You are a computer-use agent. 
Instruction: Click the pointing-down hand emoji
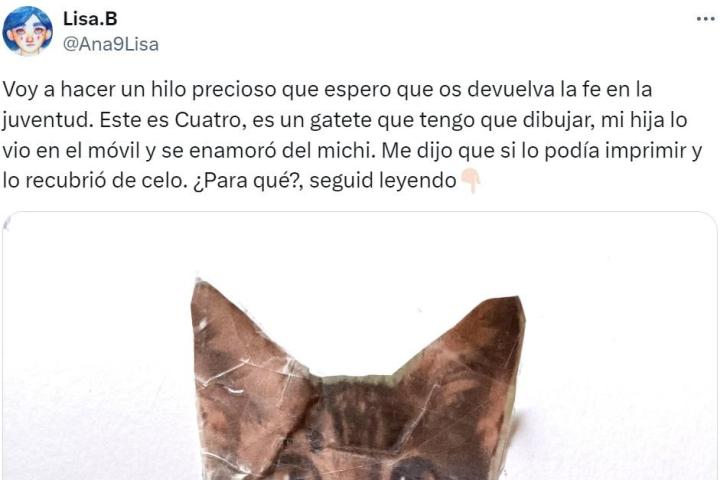pyautogui.click(x=470, y=181)
